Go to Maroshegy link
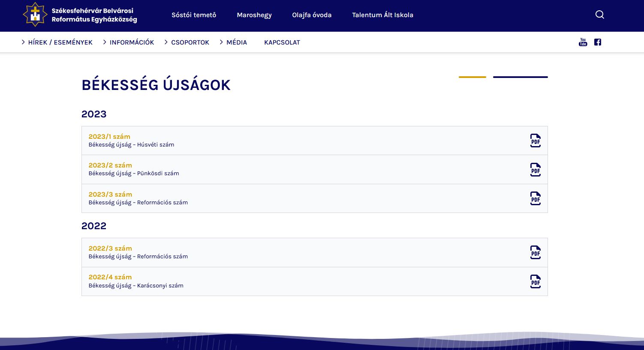This screenshot has height=350, width=644. tap(254, 15)
